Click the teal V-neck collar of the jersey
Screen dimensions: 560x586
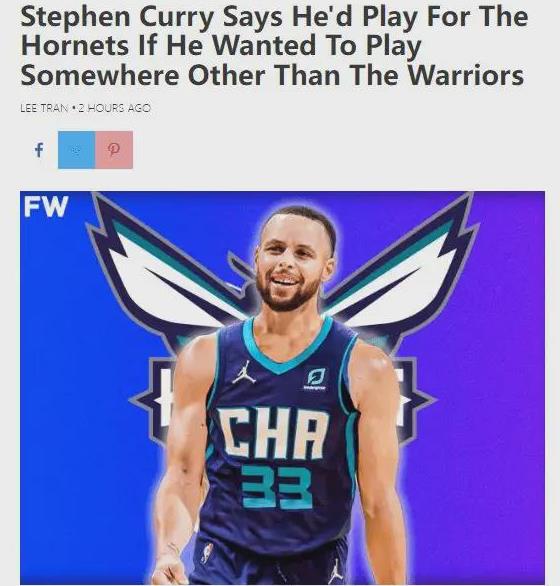[287, 346]
